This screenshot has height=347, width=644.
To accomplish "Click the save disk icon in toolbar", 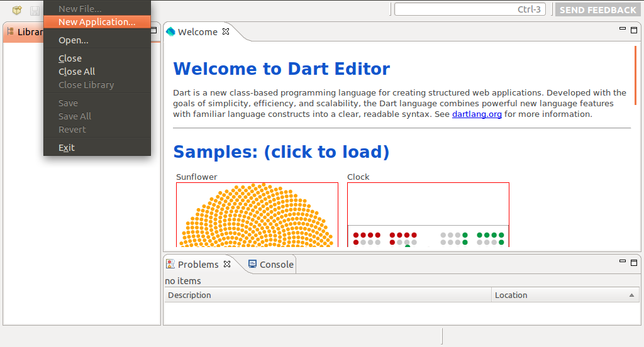I will [x=35, y=11].
